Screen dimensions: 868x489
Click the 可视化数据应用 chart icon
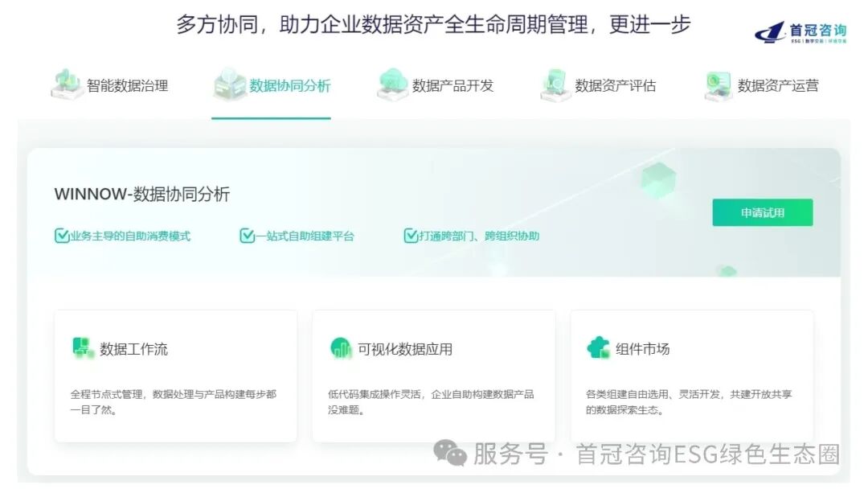click(x=341, y=348)
